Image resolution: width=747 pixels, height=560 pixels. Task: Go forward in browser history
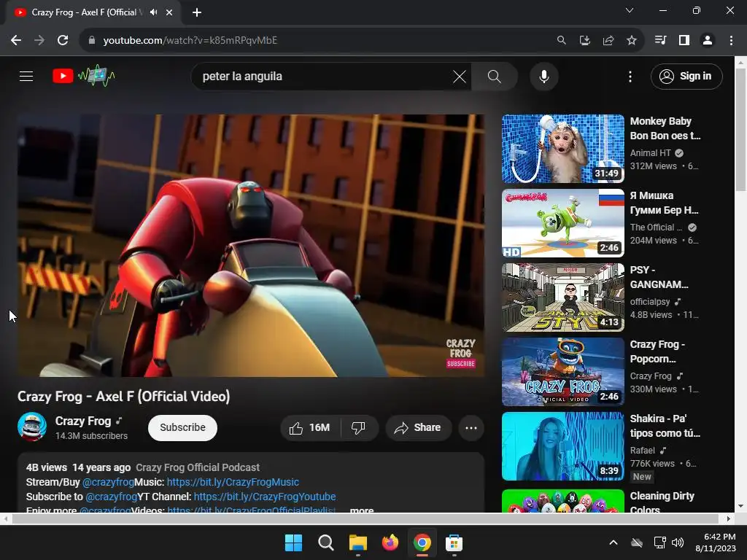tap(39, 41)
